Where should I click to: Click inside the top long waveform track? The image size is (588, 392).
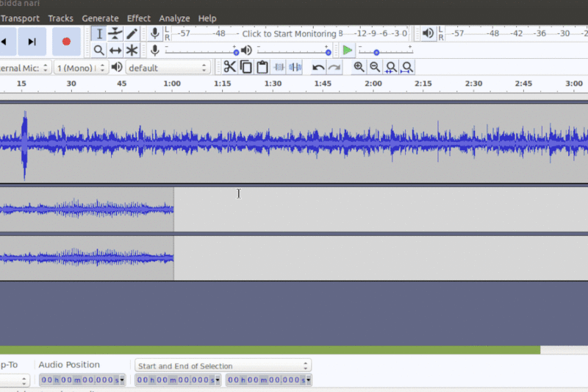coord(294,143)
